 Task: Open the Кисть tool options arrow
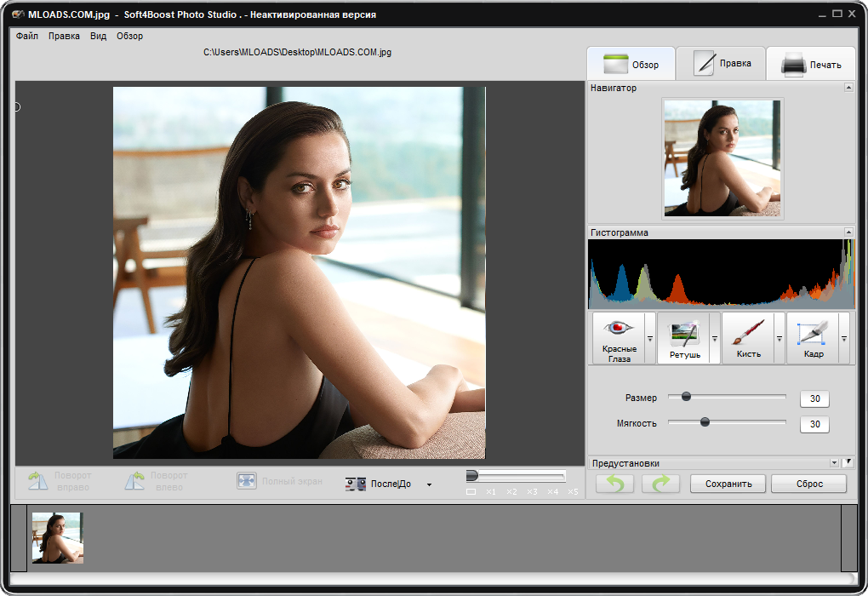779,338
